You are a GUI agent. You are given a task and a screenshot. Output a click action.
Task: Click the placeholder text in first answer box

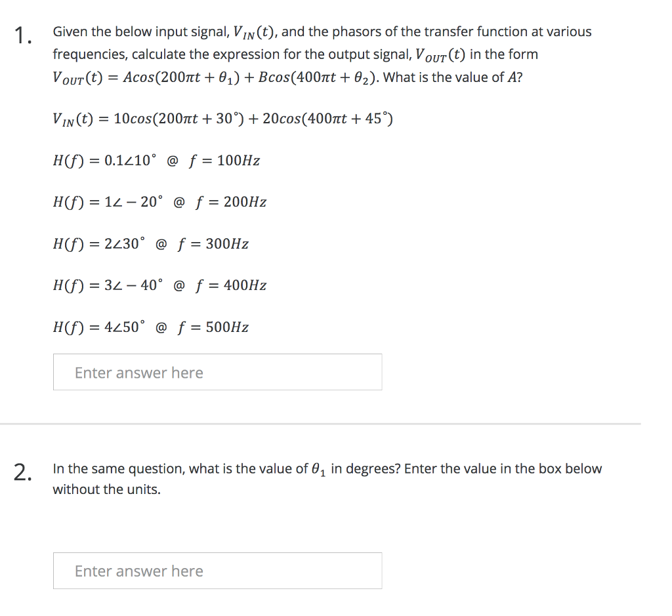(x=138, y=372)
